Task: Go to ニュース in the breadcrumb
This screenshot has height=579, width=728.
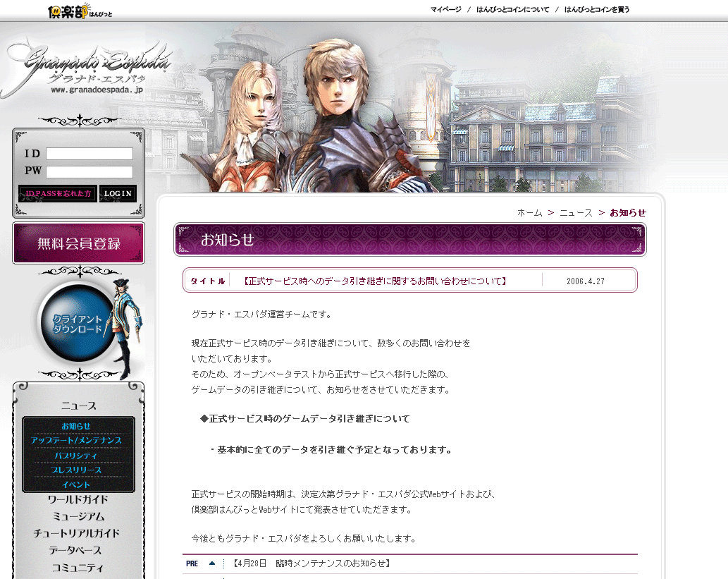Action: [576, 212]
